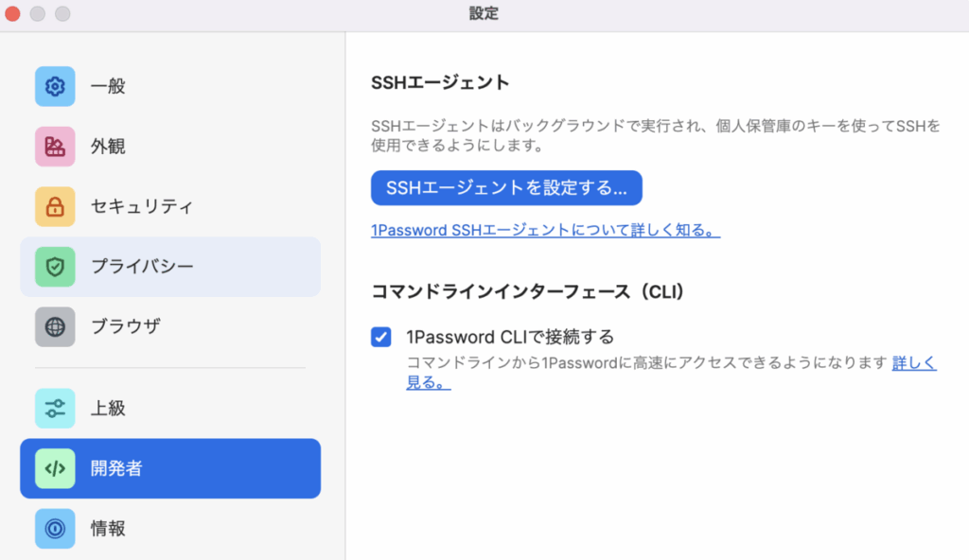The image size is (969, 560).
Task: Switch to the 外観 section
Action: 170,147
